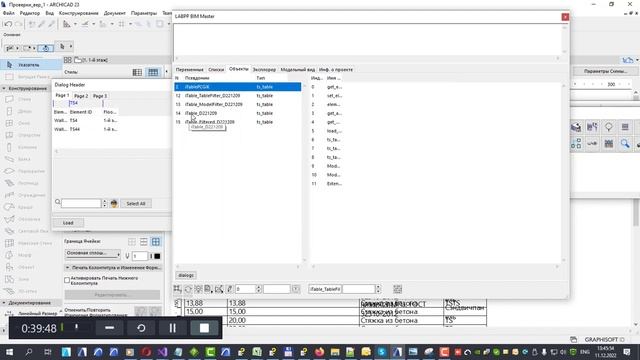The width and height of the screenshot is (640, 360).
Task: Open small dropdown button in BIM Master toolbar
Action: coord(296,289)
